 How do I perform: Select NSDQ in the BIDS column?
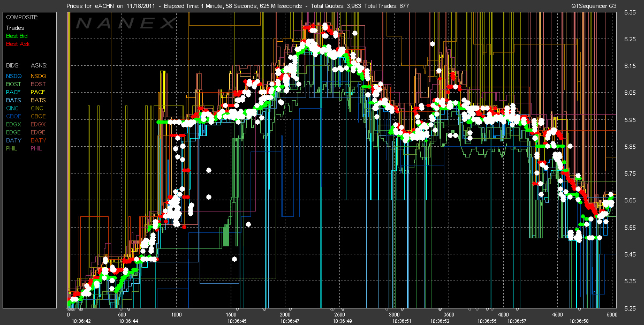pyautogui.click(x=13, y=76)
